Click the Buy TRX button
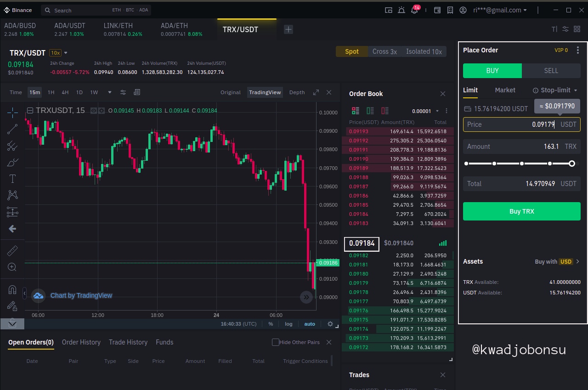The height and width of the screenshot is (390, 588). tap(522, 211)
